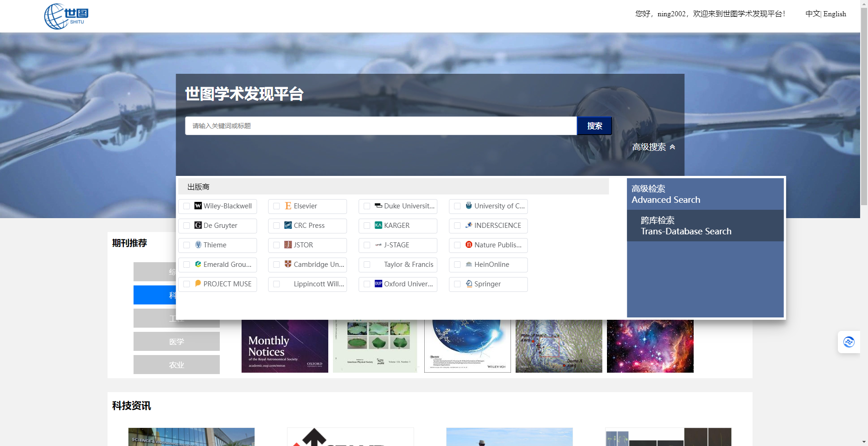Click the SHITU globe logo
This screenshot has width=868, height=446.
coord(66,16)
